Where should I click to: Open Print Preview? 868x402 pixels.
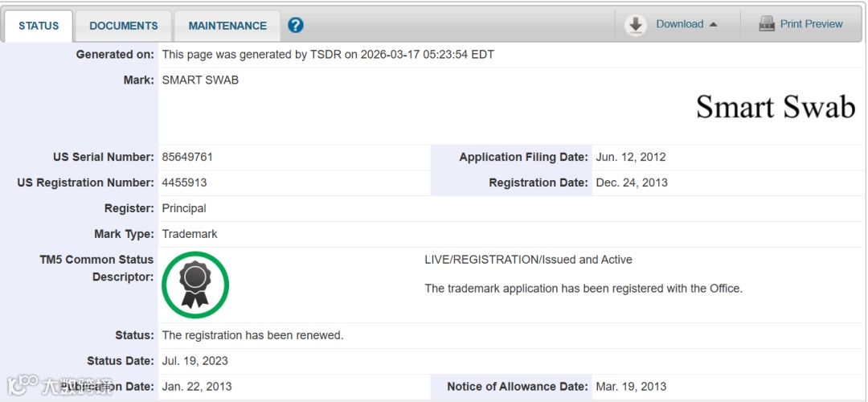[811, 24]
